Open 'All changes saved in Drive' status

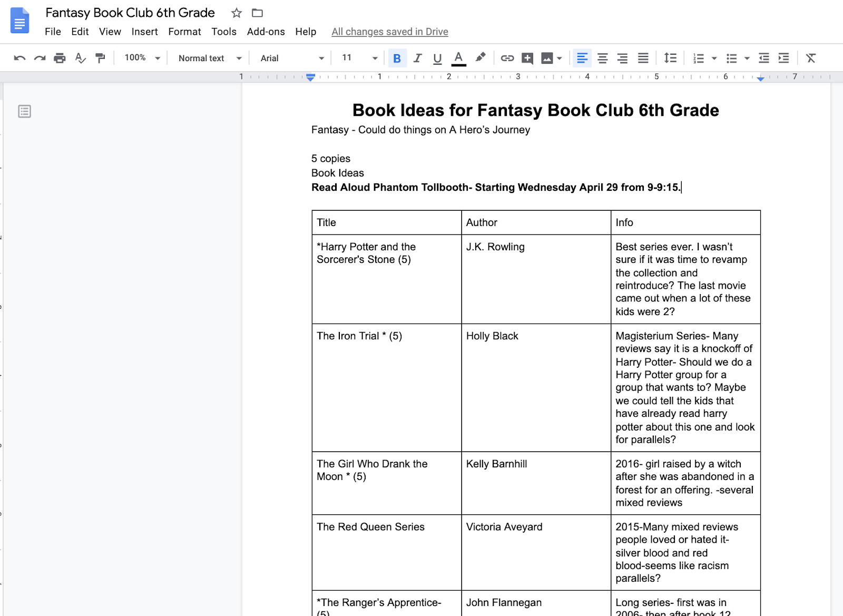(x=389, y=32)
